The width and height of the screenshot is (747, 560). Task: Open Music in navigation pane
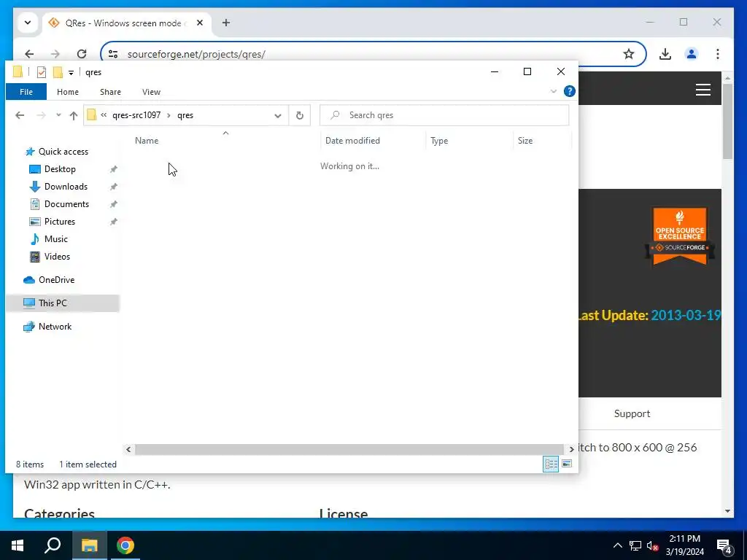click(55, 239)
